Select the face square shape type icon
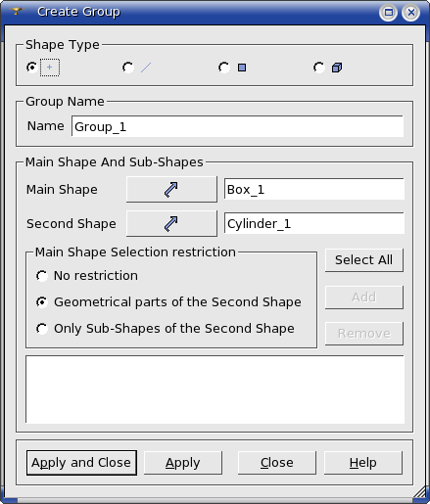430x504 pixels. pos(242,68)
